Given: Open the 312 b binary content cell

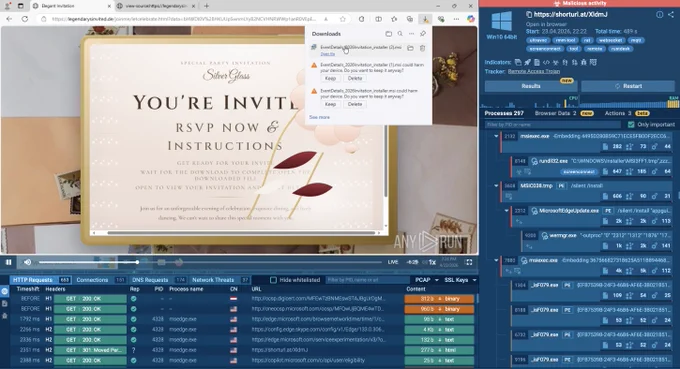Looking at the screenshot, I should 439,299.
